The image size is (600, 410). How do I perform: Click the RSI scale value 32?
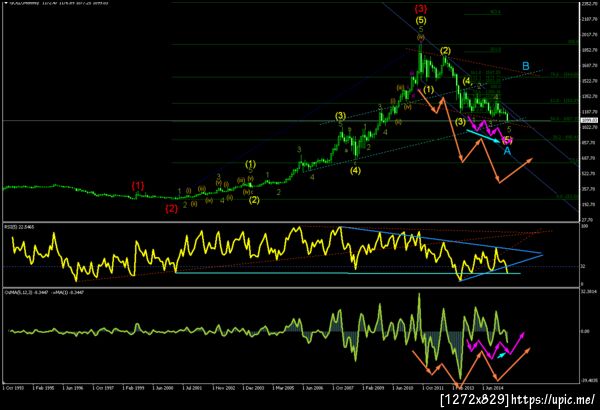point(583,266)
